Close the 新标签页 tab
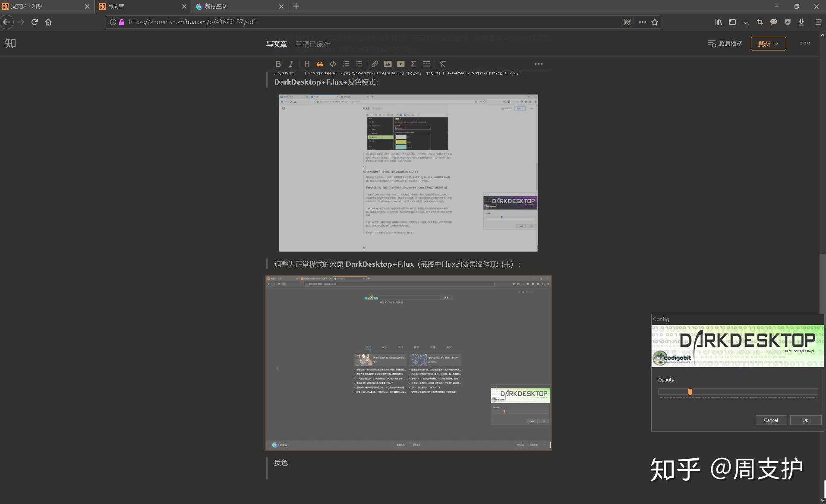This screenshot has height=504, width=826. point(281,6)
